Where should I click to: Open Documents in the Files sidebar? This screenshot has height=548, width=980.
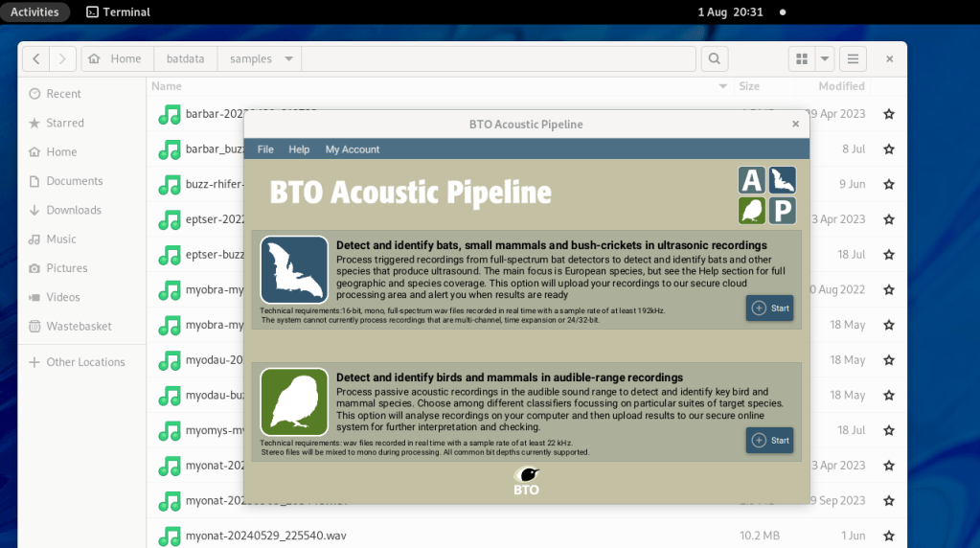coord(81,181)
